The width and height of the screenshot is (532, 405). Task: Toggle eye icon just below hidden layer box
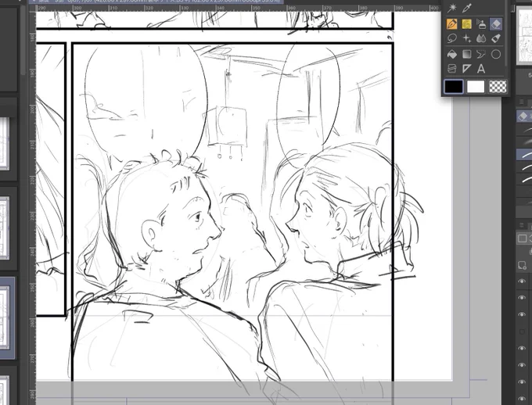[x=522, y=349]
